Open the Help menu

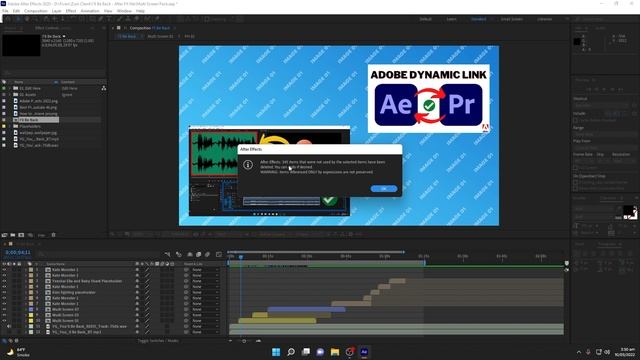(x=140, y=11)
